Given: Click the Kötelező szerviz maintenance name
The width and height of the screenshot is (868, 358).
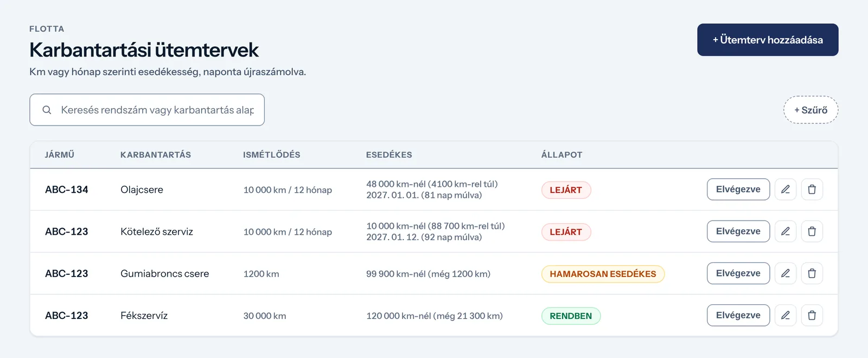Looking at the screenshot, I should pos(157,231).
